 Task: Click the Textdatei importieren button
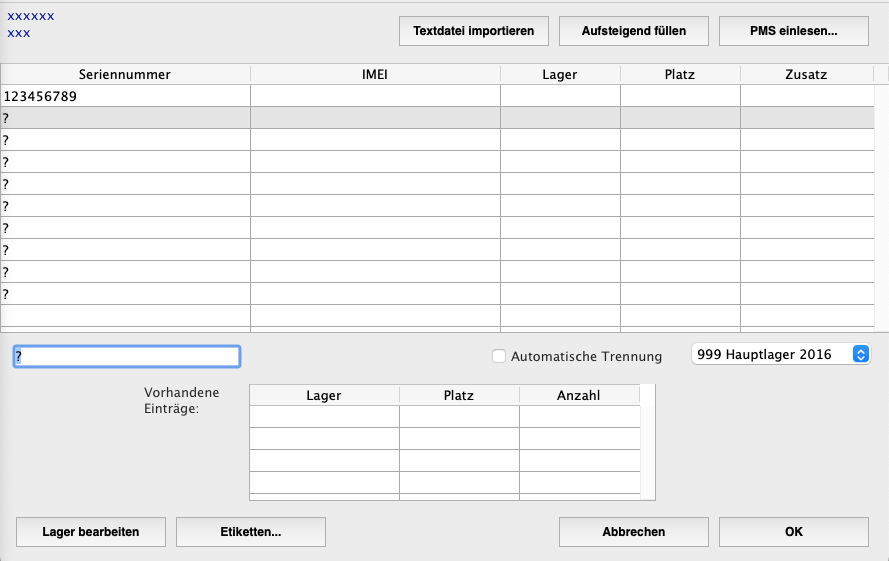pyautogui.click(x=474, y=31)
